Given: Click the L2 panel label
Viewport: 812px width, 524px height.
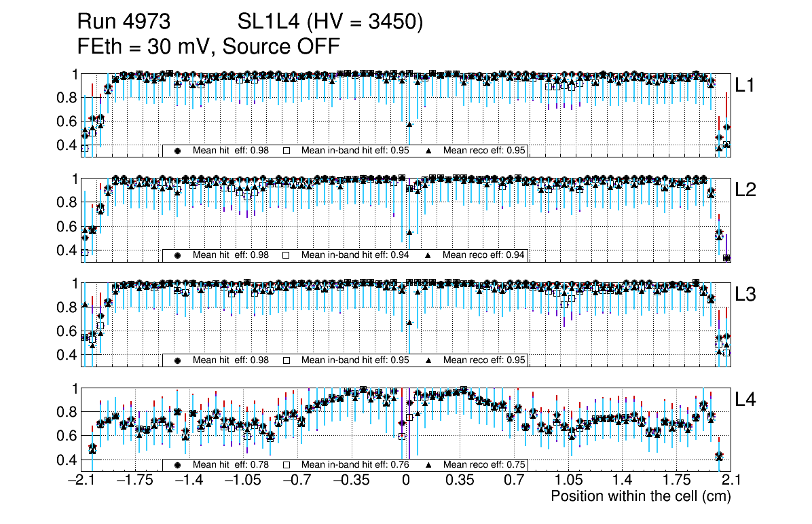Looking at the screenshot, I should click(745, 191).
